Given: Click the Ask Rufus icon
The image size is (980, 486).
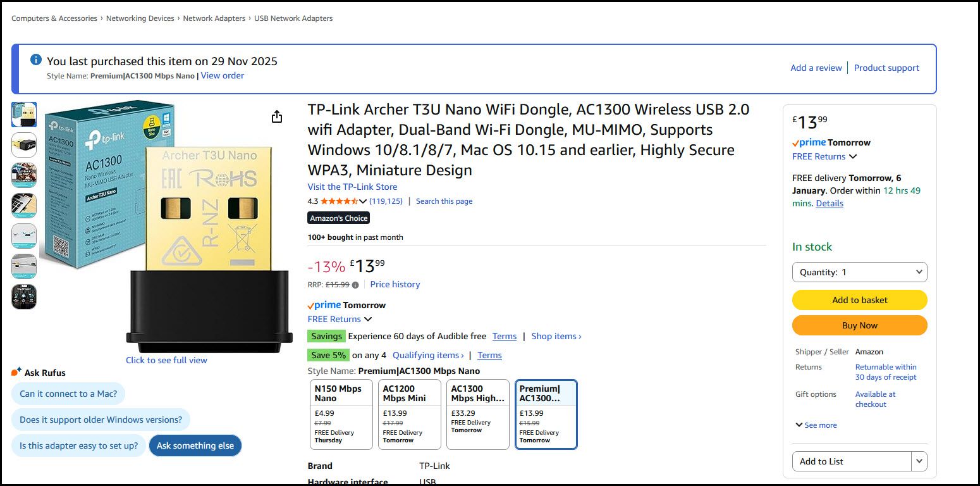Looking at the screenshot, I should (16, 372).
